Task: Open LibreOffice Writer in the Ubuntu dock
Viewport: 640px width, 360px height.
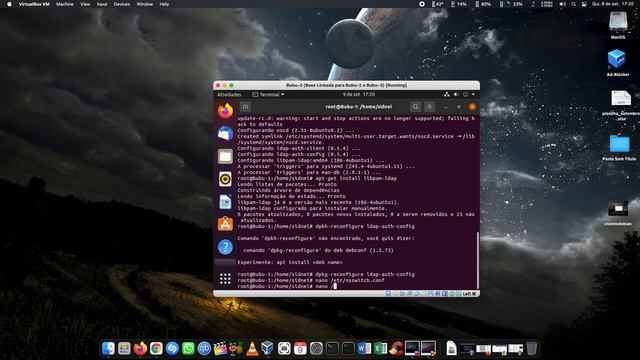Action: [225, 202]
